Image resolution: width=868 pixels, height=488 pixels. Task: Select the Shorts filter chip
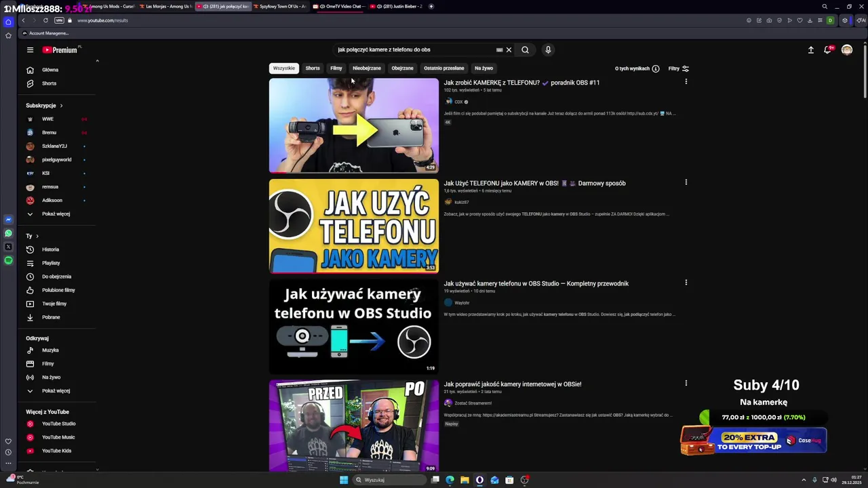[x=313, y=68]
